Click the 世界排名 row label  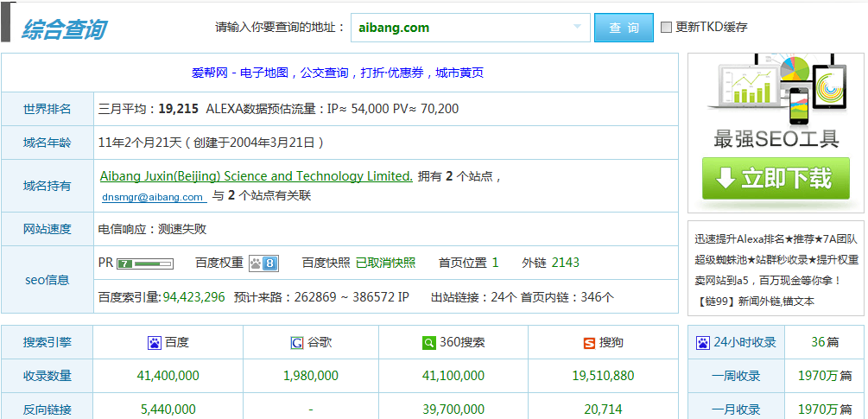pyautogui.click(x=47, y=109)
